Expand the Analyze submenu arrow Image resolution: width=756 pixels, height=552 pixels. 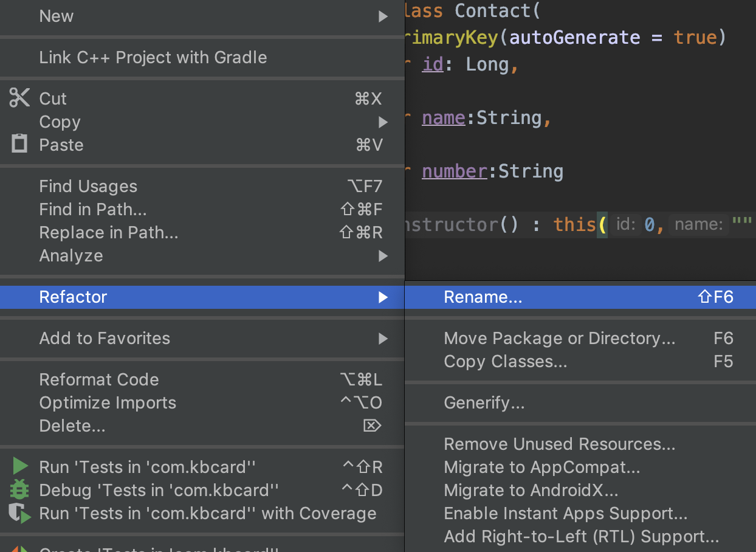(x=383, y=256)
